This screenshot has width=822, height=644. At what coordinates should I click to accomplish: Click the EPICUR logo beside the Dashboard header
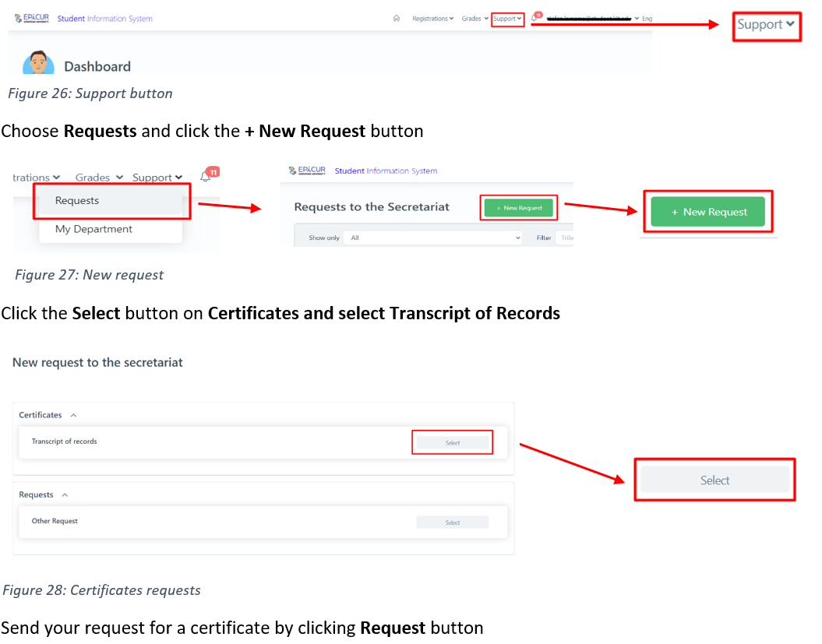tap(31, 18)
